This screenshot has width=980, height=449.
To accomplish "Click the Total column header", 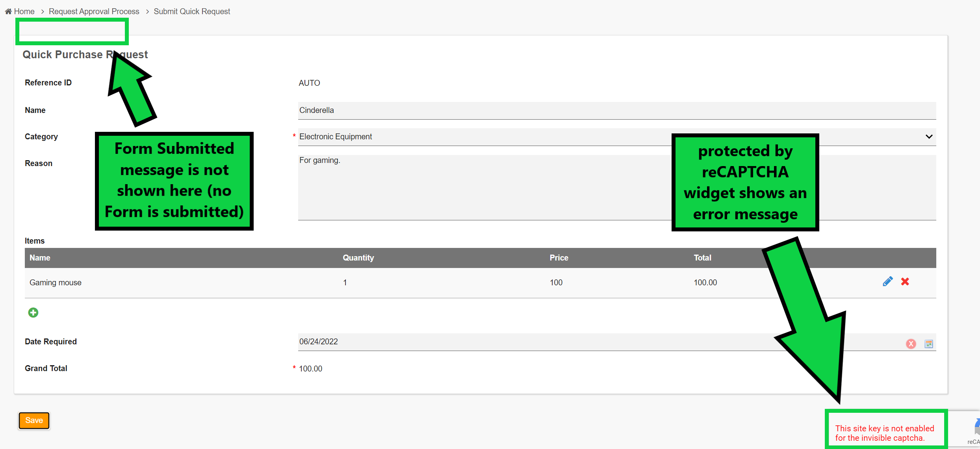I will click(702, 258).
